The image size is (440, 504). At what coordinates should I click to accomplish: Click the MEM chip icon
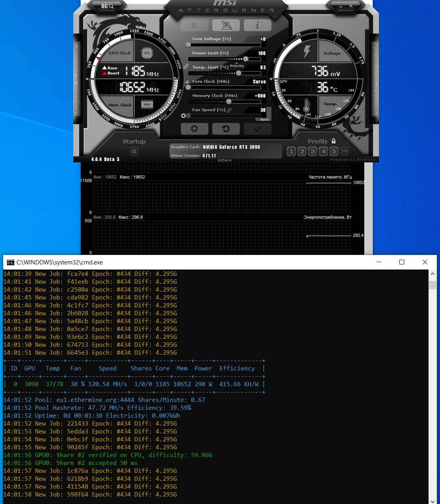[x=147, y=105]
